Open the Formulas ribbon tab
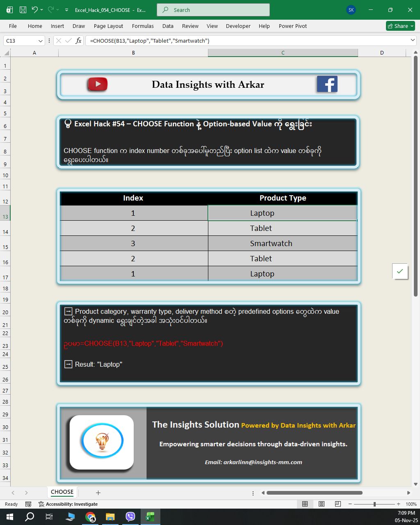 pos(143,26)
